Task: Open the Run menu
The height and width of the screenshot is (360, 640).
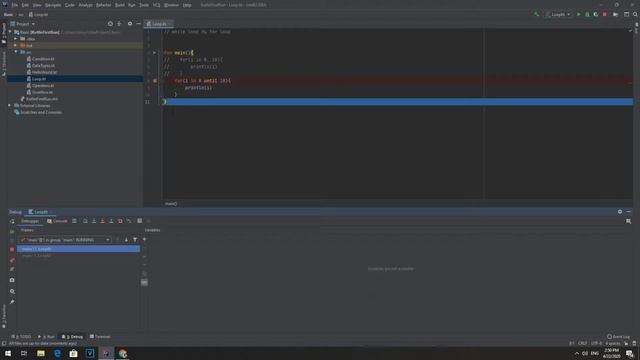Action: [131, 5]
